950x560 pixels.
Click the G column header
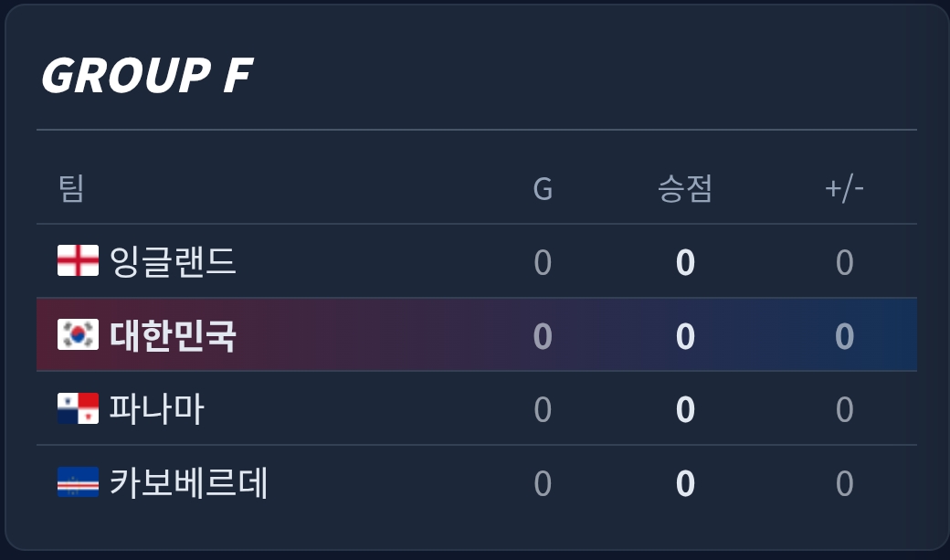[543, 189]
